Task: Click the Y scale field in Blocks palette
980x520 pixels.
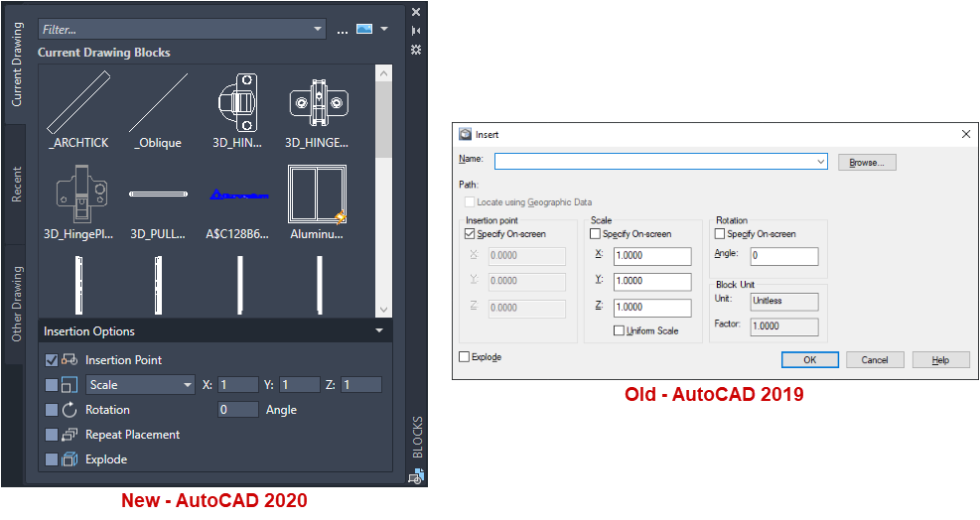Action: pos(300,385)
